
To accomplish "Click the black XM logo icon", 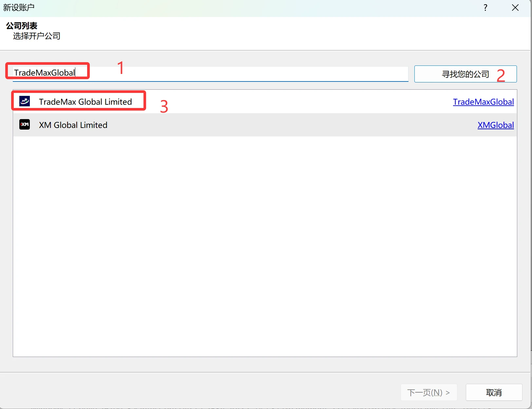I will tap(25, 125).
